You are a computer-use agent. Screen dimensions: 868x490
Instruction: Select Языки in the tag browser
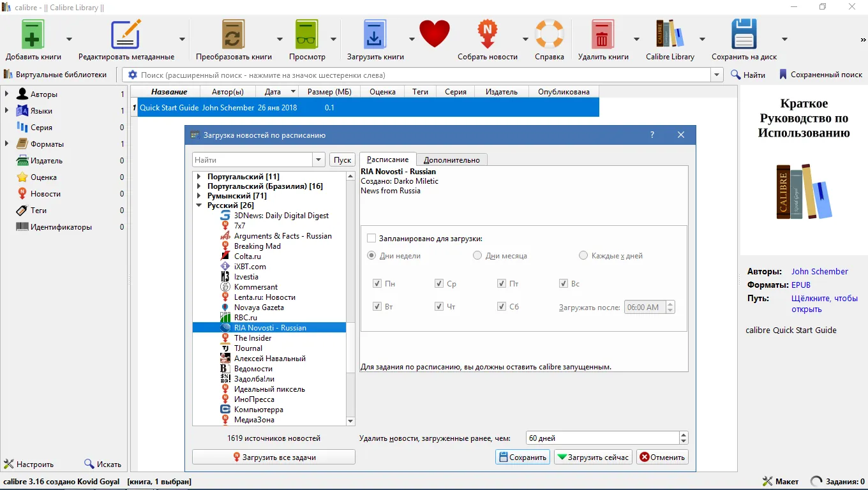pos(41,111)
